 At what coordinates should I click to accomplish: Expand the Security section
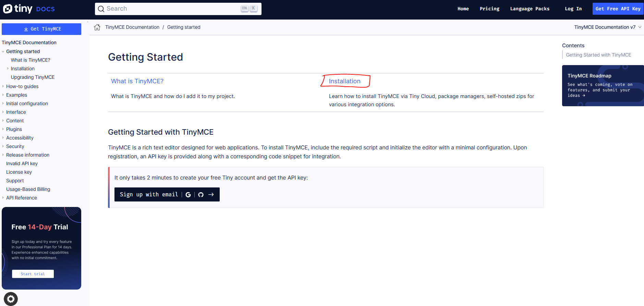coord(3,146)
